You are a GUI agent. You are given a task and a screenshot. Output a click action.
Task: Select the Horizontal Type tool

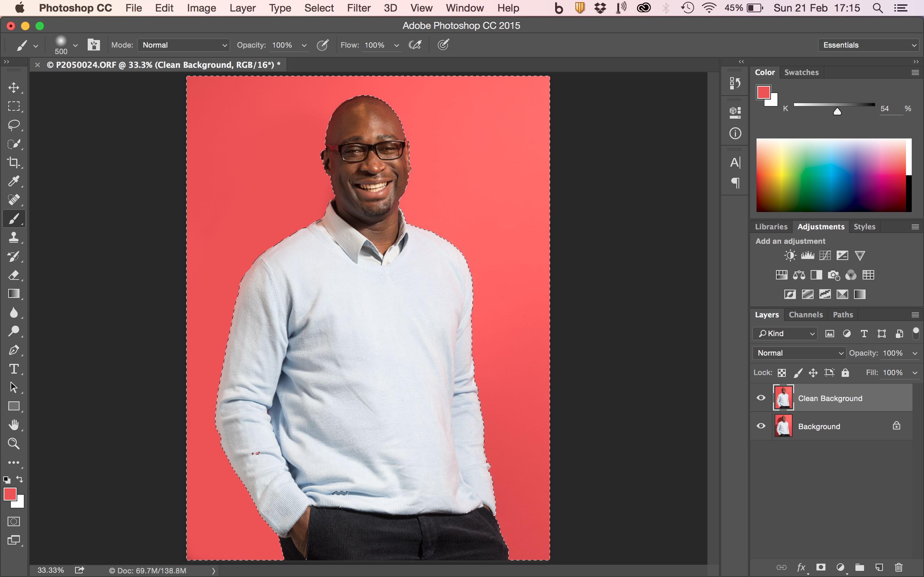click(x=14, y=369)
